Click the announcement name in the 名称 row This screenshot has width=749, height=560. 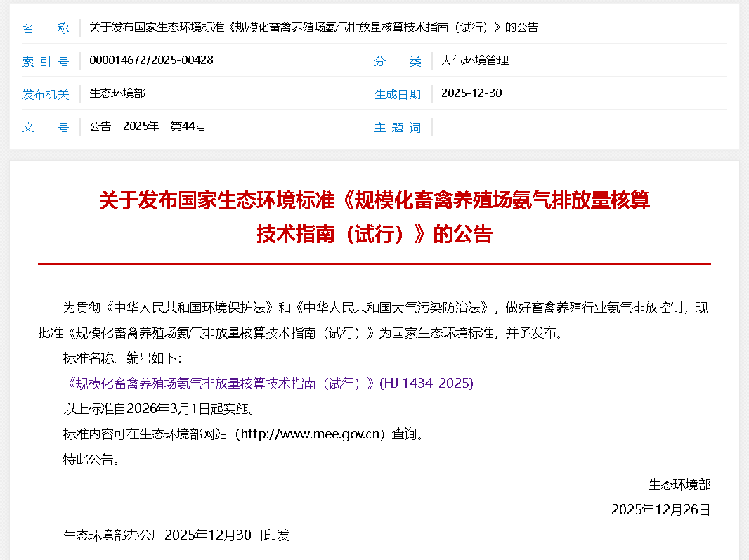[313, 28]
